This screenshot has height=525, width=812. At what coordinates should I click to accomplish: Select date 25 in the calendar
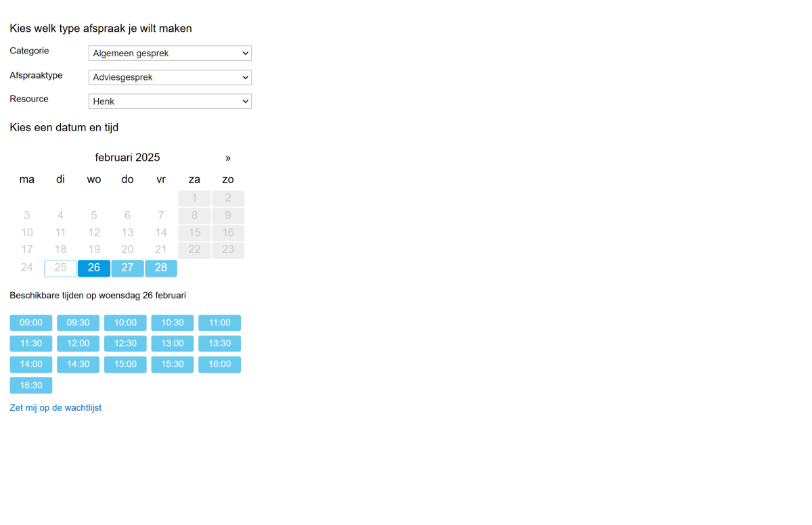pos(60,268)
